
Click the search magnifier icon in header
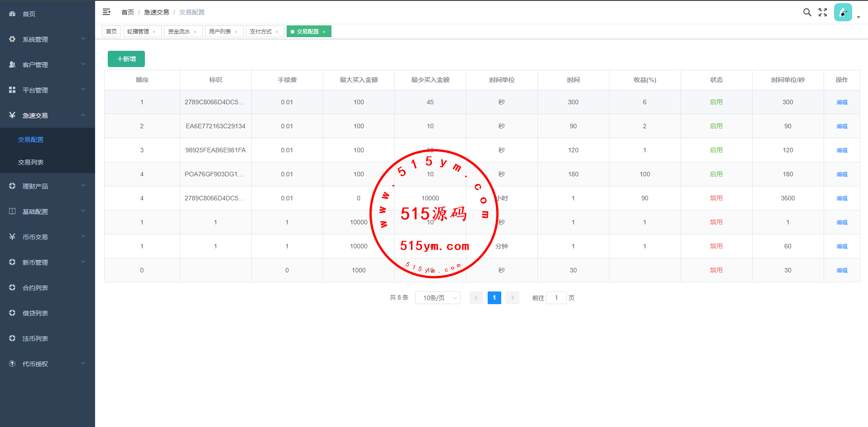807,12
